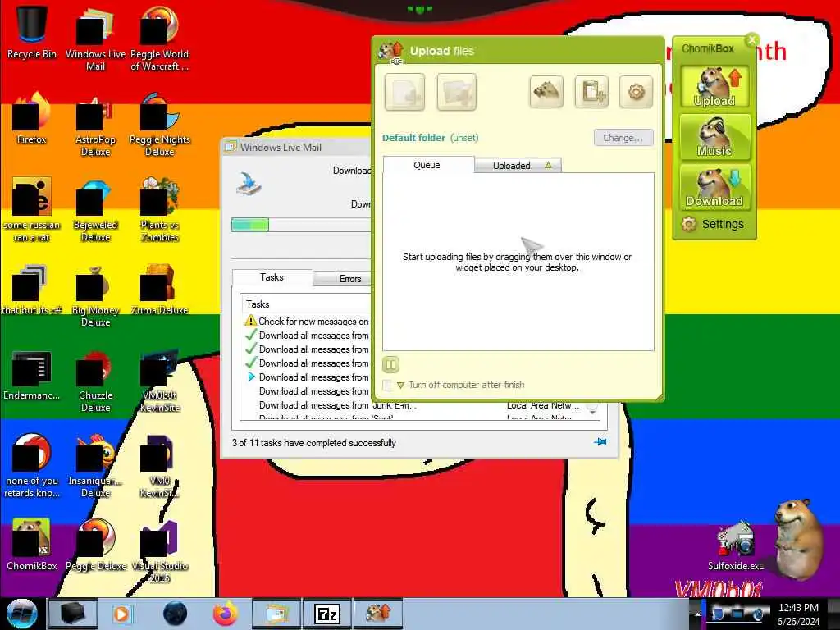Select the Bejeweled Deluxe desktop icon
Image resolution: width=840 pixels, height=630 pixels.
pos(95,210)
